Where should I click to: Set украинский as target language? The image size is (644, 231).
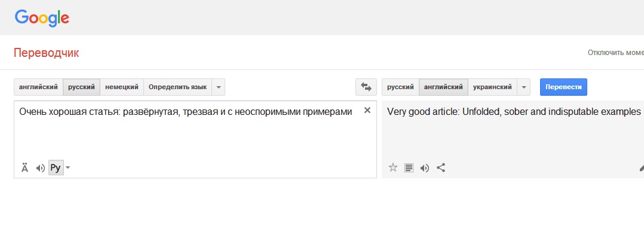(492, 87)
